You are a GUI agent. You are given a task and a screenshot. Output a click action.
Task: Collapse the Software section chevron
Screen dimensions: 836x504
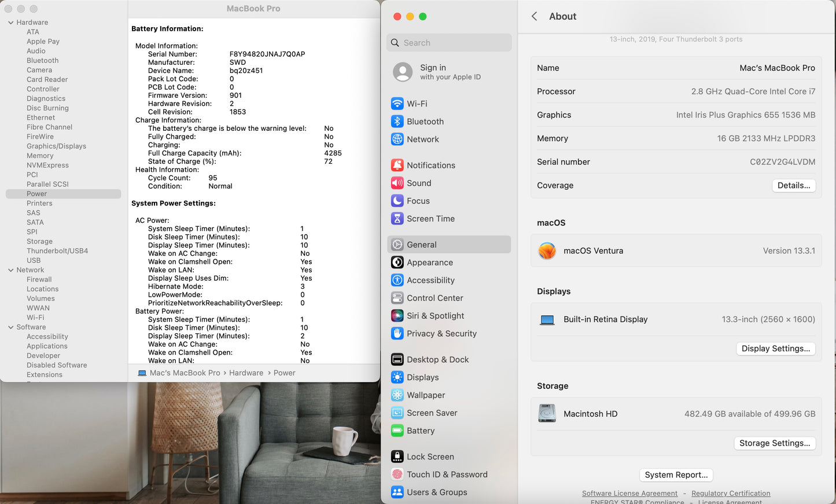tap(10, 327)
